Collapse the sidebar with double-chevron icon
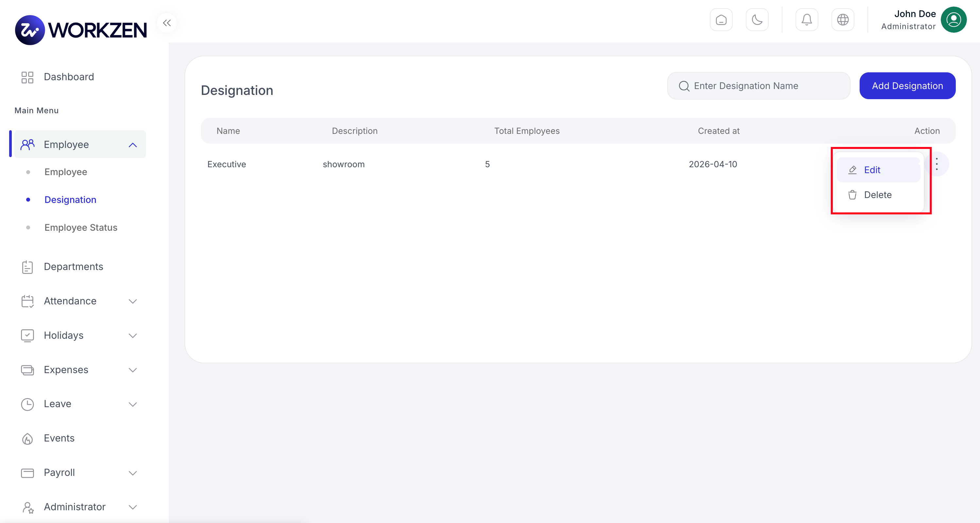 (166, 23)
